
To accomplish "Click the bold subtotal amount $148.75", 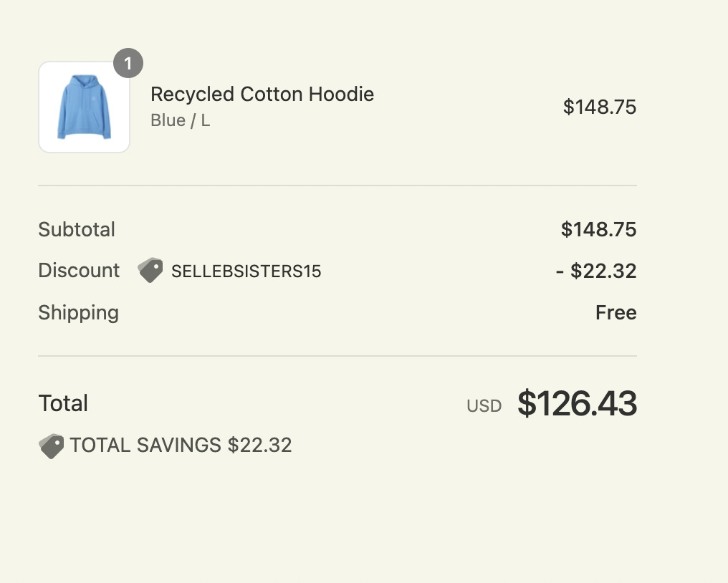I will pos(598,230).
